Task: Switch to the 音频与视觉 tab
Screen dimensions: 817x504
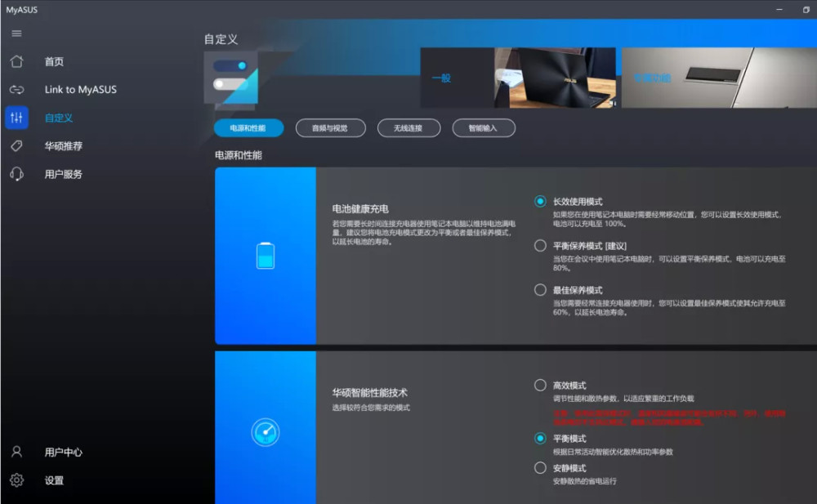Action: pyautogui.click(x=330, y=128)
